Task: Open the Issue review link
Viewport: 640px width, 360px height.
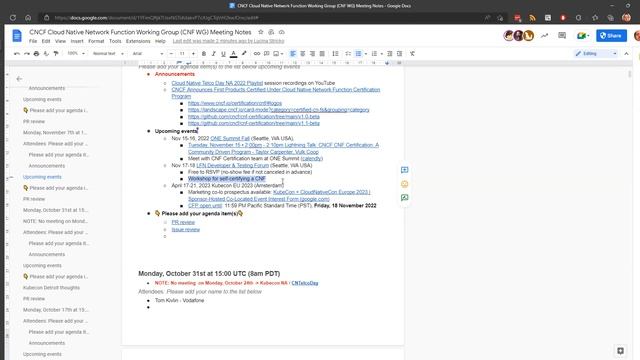Action: click(186, 229)
